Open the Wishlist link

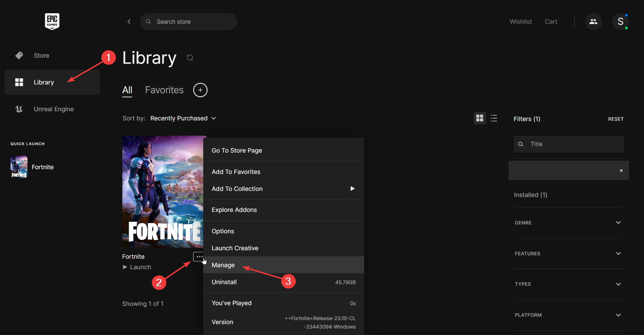click(x=521, y=22)
